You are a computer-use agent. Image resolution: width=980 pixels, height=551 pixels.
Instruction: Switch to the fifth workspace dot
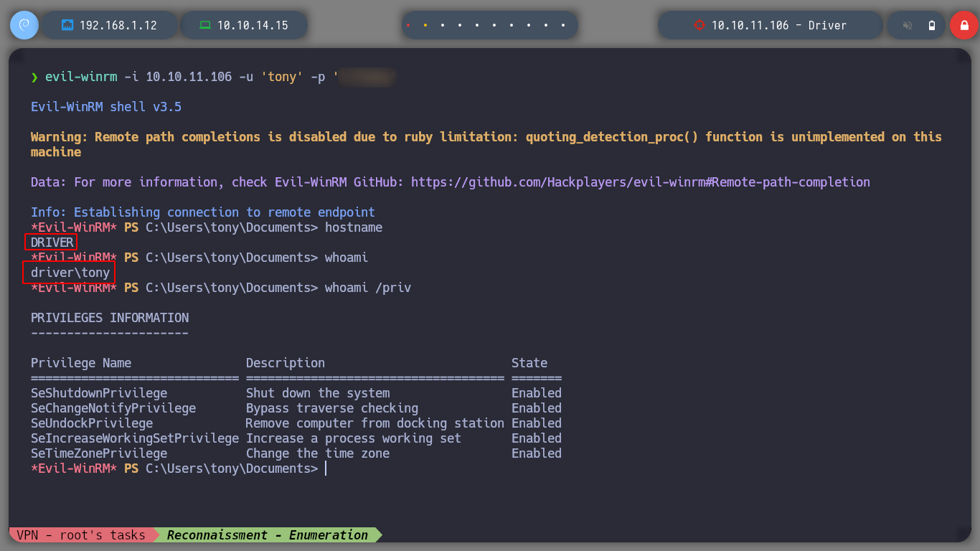coord(477,25)
